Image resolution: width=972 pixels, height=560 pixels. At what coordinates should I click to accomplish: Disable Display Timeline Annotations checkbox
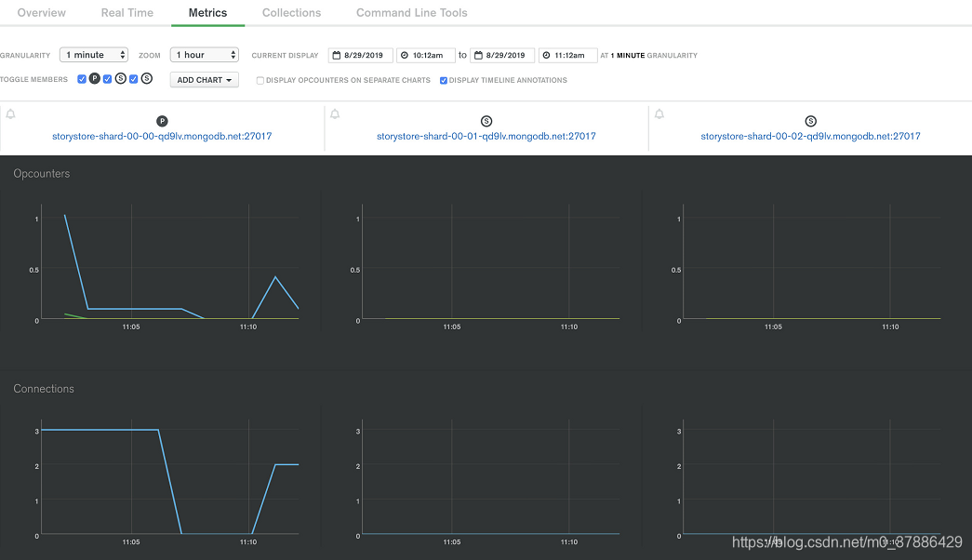pos(444,80)
